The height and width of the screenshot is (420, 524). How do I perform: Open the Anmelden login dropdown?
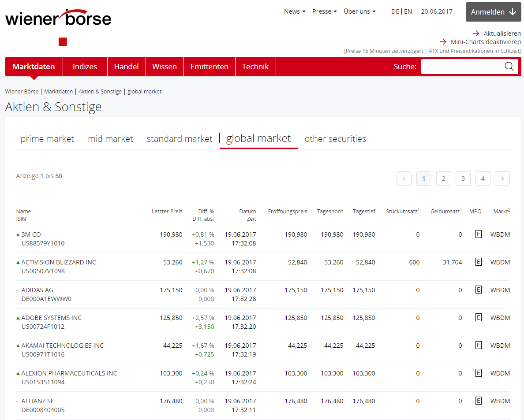[x=493, y=12]
